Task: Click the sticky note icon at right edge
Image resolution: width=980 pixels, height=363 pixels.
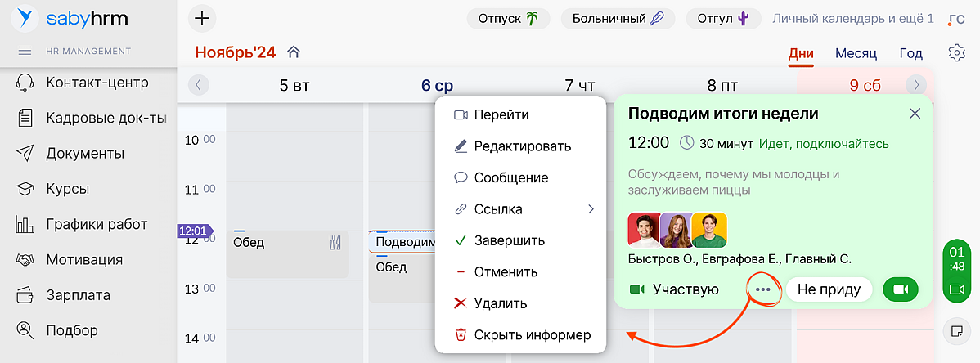Action: click(x=955, y=331)
